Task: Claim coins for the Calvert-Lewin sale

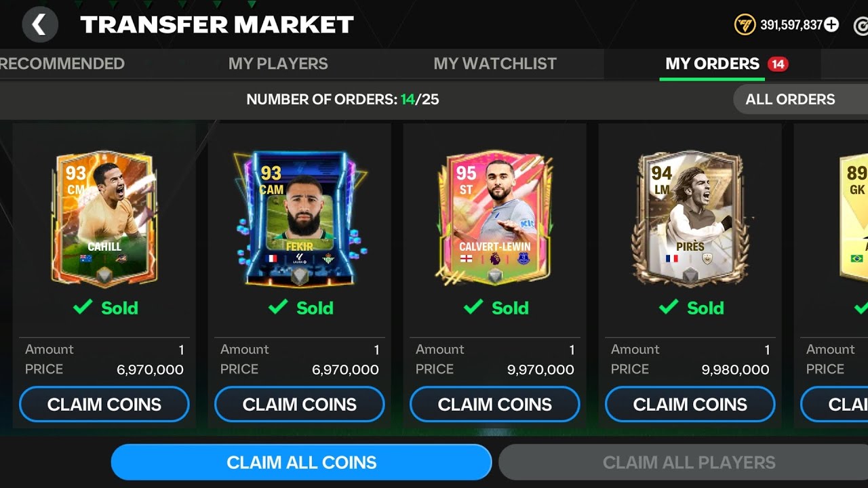Action: point(495,405)
